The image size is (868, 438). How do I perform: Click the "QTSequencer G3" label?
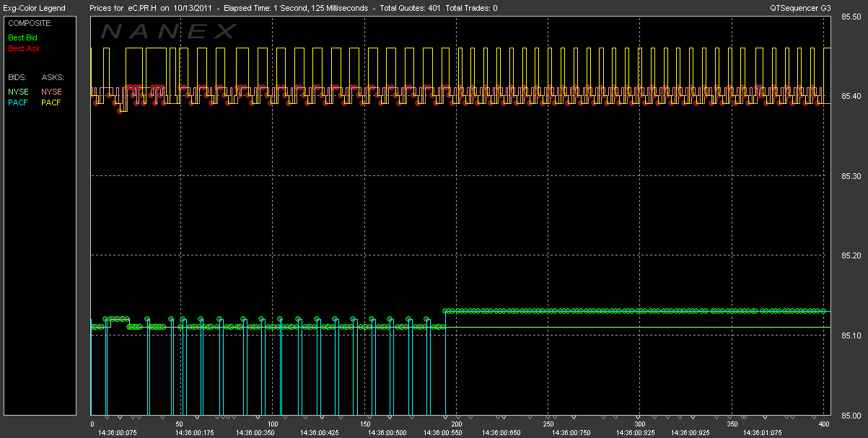pyautogui.click(x=801, y=8)
